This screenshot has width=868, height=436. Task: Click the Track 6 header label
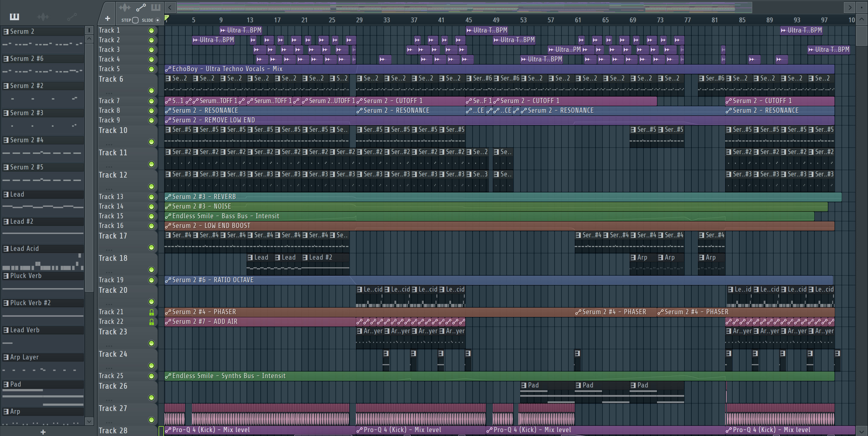tap(111, 79)
